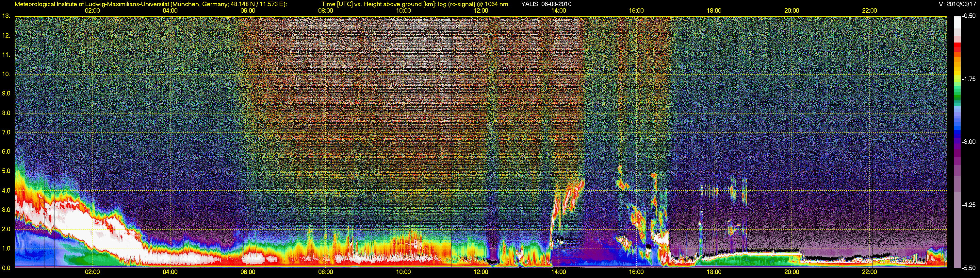Click the '18:00' label on the top time axis

tap(714, 11)
